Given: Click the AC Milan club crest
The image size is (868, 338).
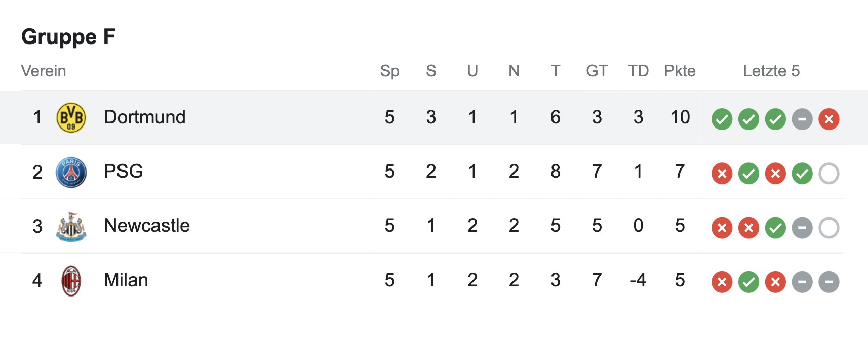Looking at the screenshot, I should 71,280.
